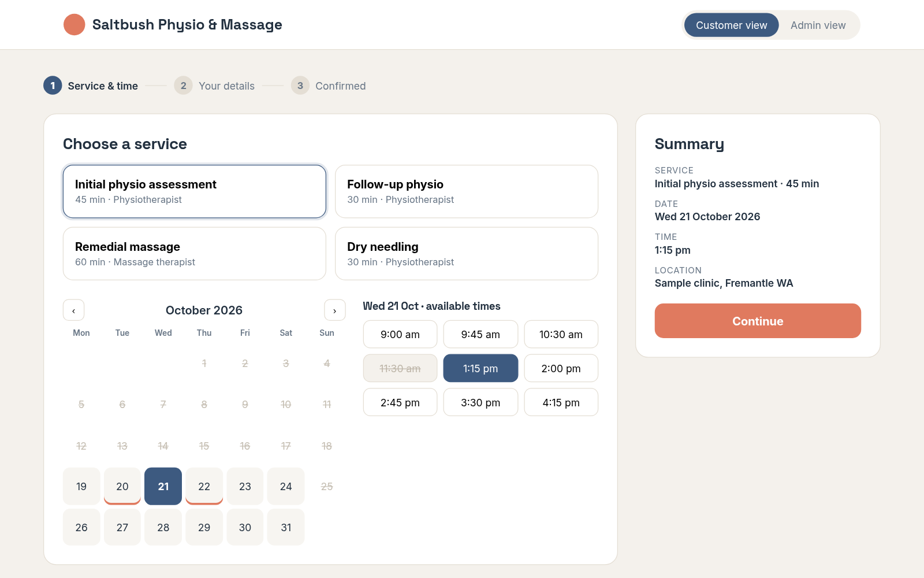924x578 pixels.
Task: Click summary location Sample clinic, Fremantle WA
Action: (x=724, y=283)
